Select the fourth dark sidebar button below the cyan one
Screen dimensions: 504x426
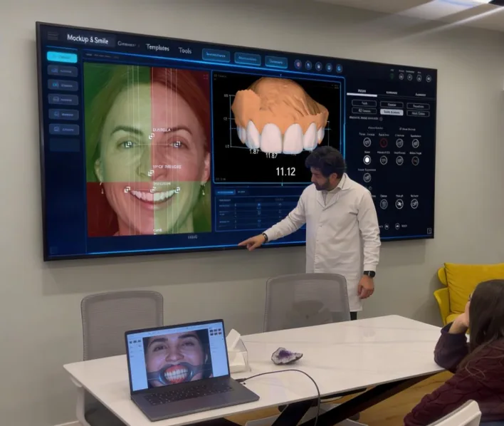point(63,114)
